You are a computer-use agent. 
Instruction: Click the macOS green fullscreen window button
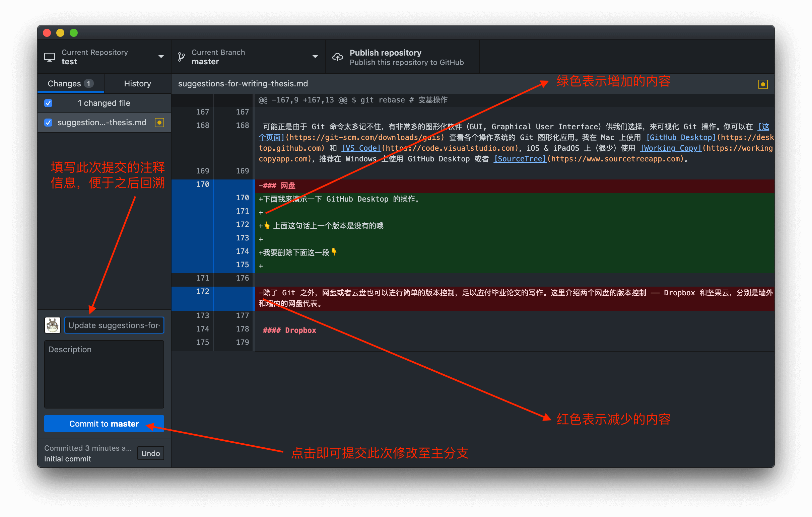74,33
